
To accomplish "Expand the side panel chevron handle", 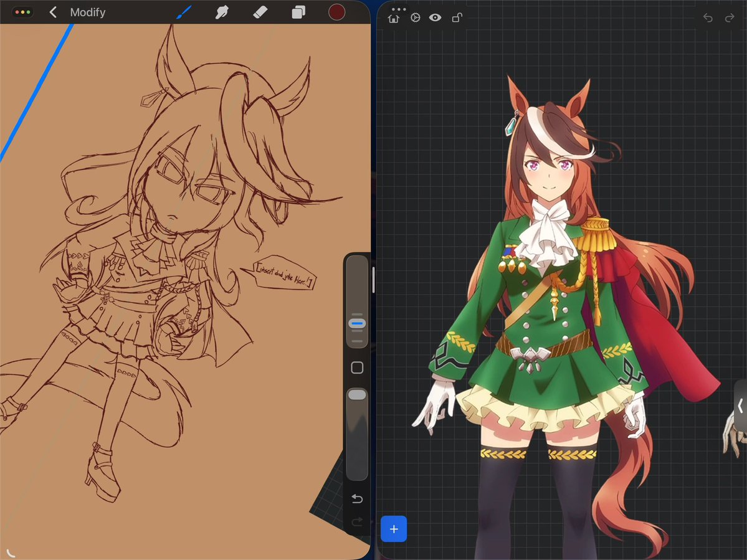I will click(740, 406).
